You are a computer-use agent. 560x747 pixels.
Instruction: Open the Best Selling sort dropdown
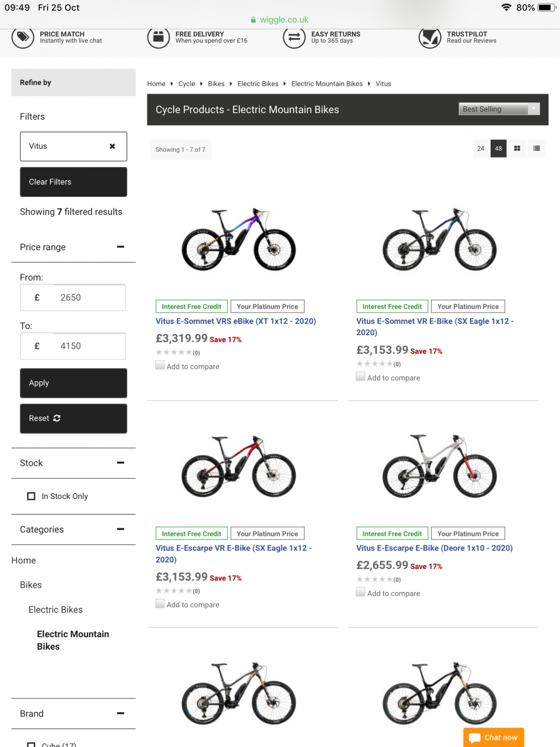499,109
